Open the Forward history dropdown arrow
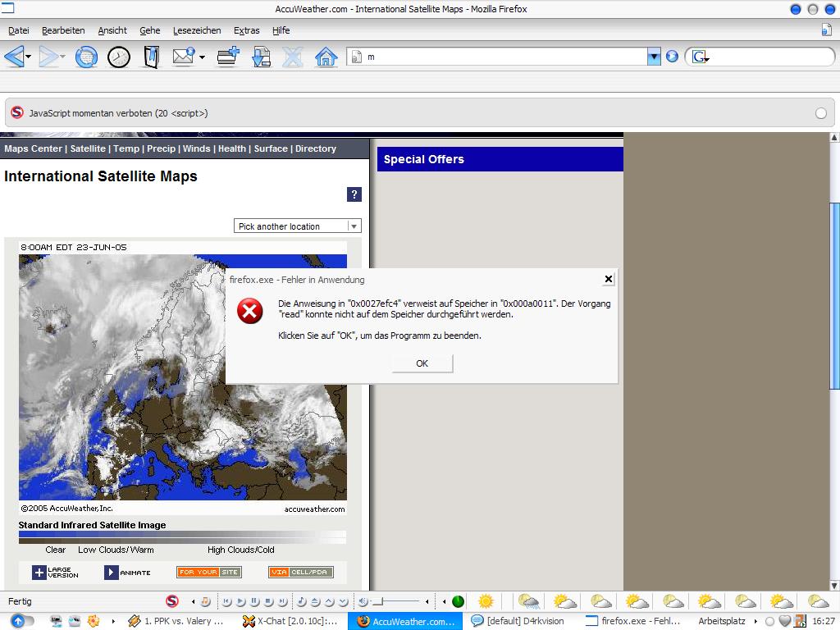The image size is (840, 630). coord(62,57)
